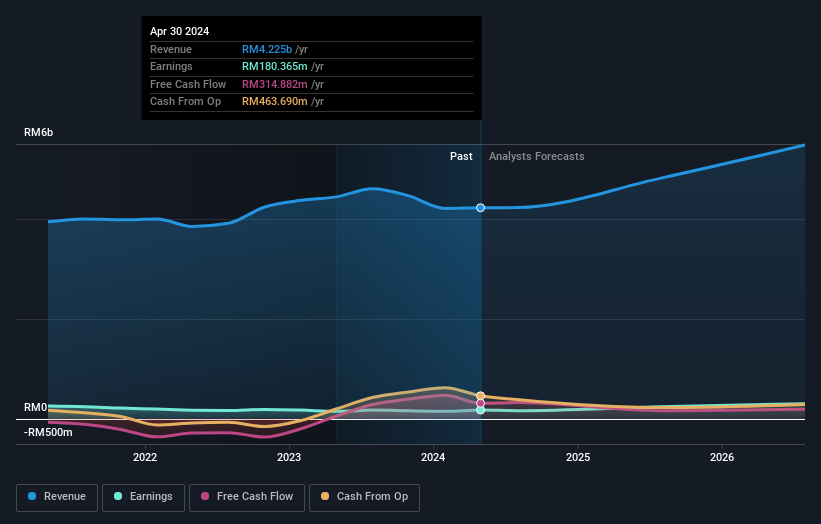Click the 'Apr 30 2024' tooltip date
Screen dimensions: 821x524
pyautogui.click(x=180, y=31)
